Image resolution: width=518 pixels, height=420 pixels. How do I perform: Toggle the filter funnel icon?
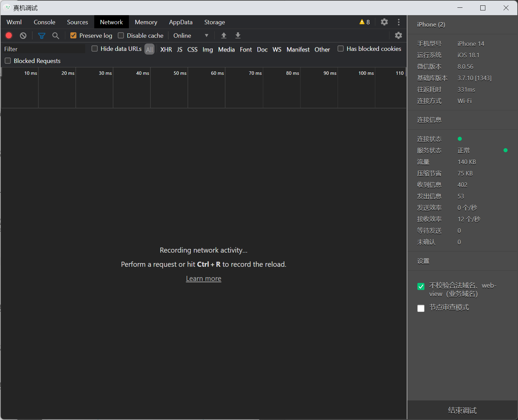(42, 35)
